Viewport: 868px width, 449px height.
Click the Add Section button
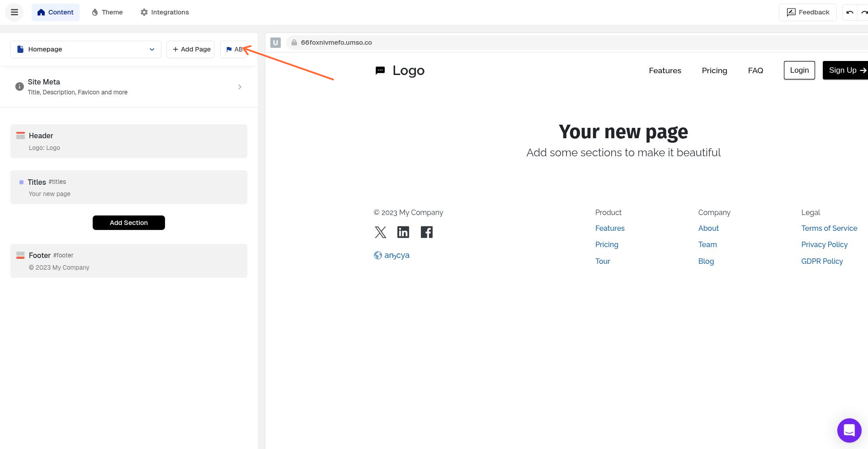128,222
